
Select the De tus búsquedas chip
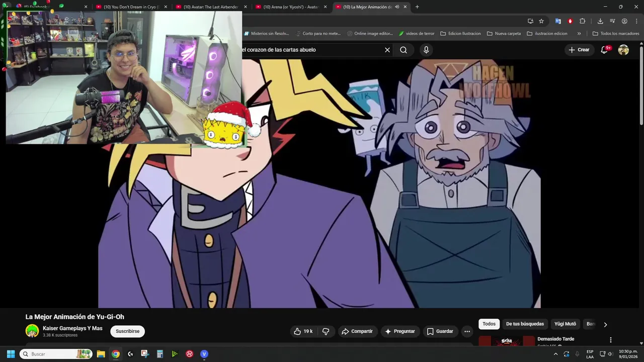(525, 324)
